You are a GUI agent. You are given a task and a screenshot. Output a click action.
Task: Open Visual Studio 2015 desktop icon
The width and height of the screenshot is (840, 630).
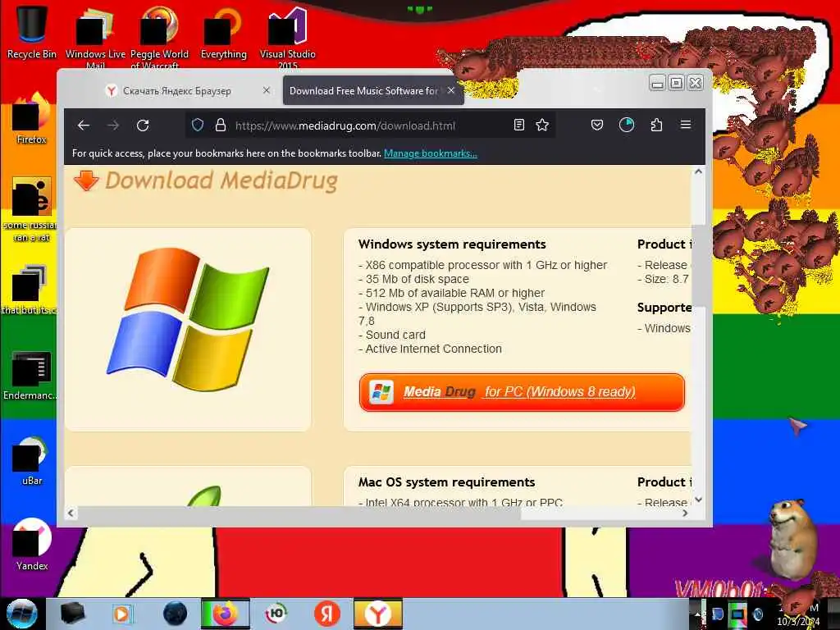coord(288,36)
